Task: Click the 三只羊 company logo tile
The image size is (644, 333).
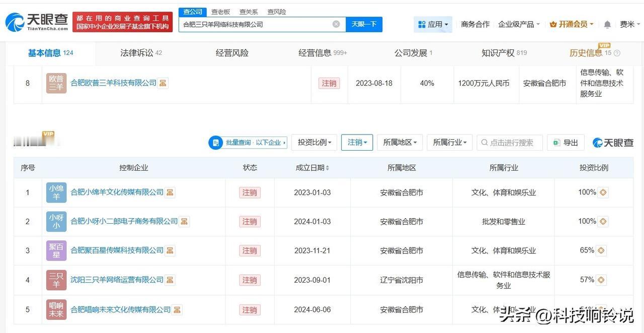Action: click(x=56, y=280)
